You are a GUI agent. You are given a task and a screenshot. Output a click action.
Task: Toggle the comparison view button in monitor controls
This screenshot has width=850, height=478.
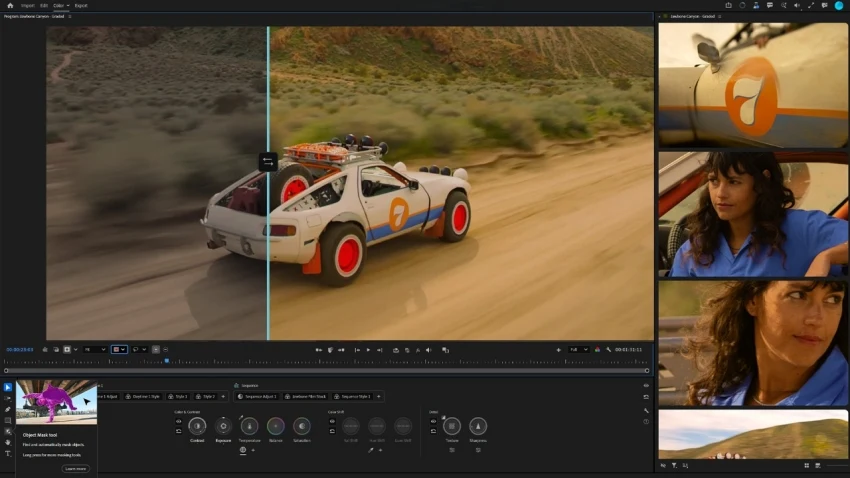pyautogui.click(x=446, y=350)
